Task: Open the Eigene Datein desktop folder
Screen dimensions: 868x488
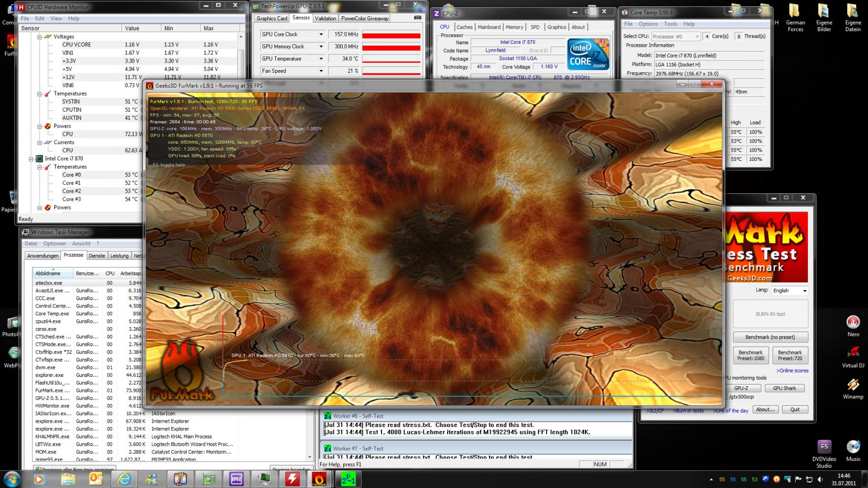Action: [x=853, y=18]
